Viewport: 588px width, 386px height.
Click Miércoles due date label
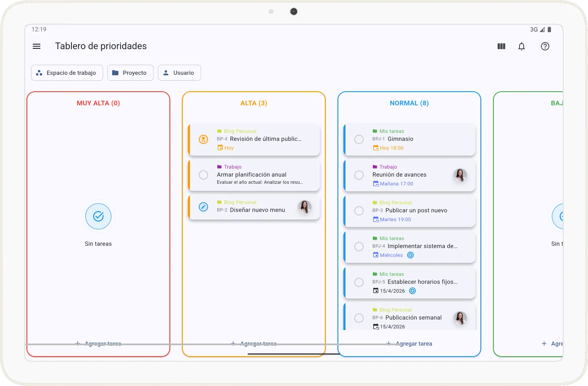[x=388, y=255]
